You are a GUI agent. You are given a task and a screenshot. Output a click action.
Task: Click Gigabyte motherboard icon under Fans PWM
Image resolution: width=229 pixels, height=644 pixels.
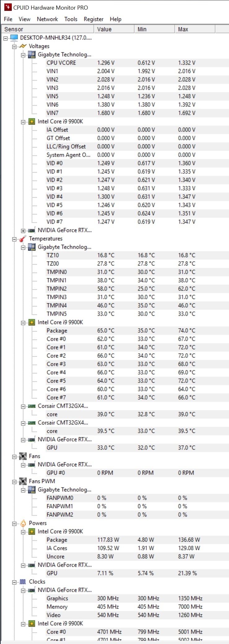tap(32, 490)
